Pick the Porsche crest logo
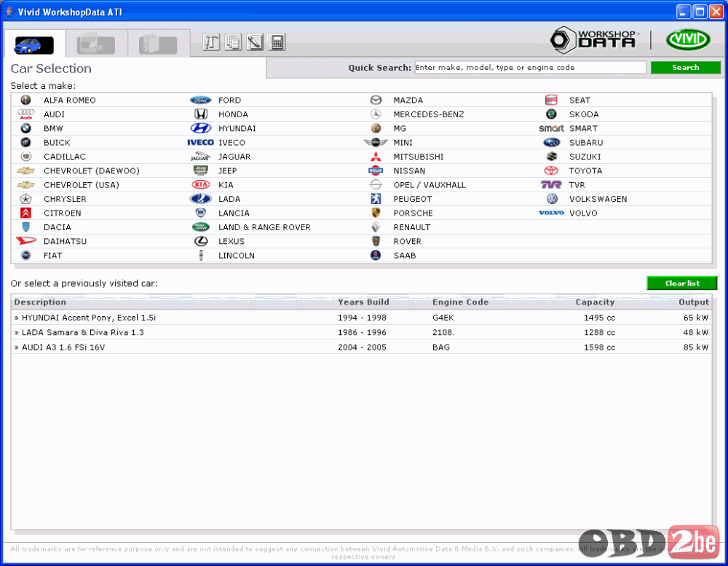 [x=376, y=213]
